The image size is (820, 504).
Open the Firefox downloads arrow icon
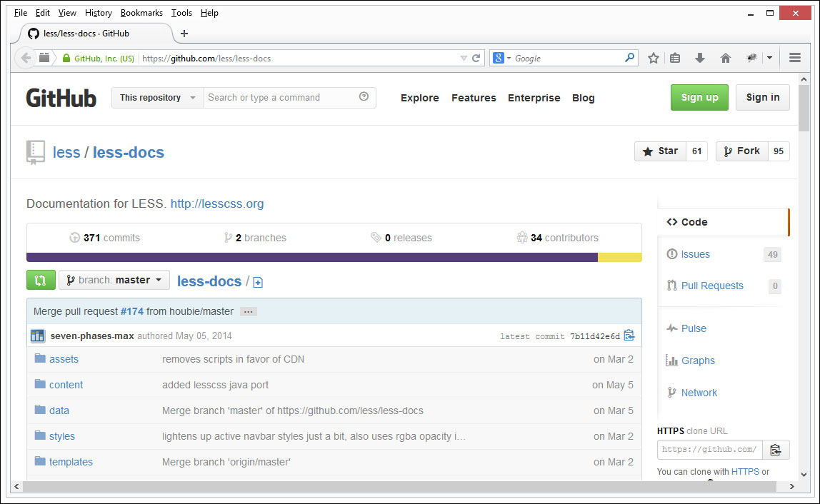click(x=700, y=59)
